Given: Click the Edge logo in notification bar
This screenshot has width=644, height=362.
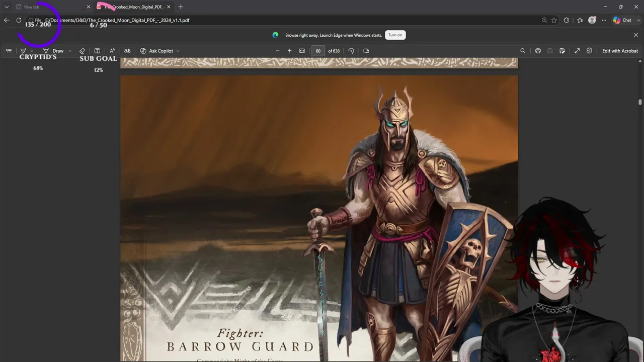Looking at the screenshot, I should (275, 35).
